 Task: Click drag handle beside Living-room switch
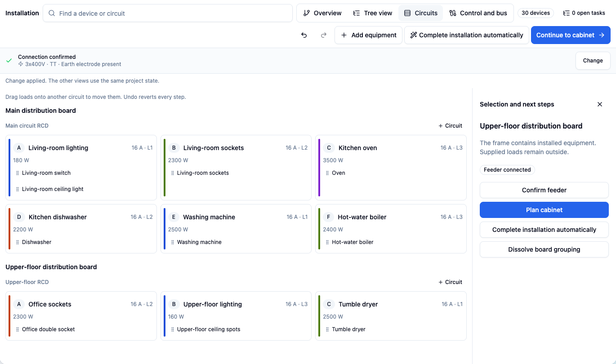[x=18, y=173]
